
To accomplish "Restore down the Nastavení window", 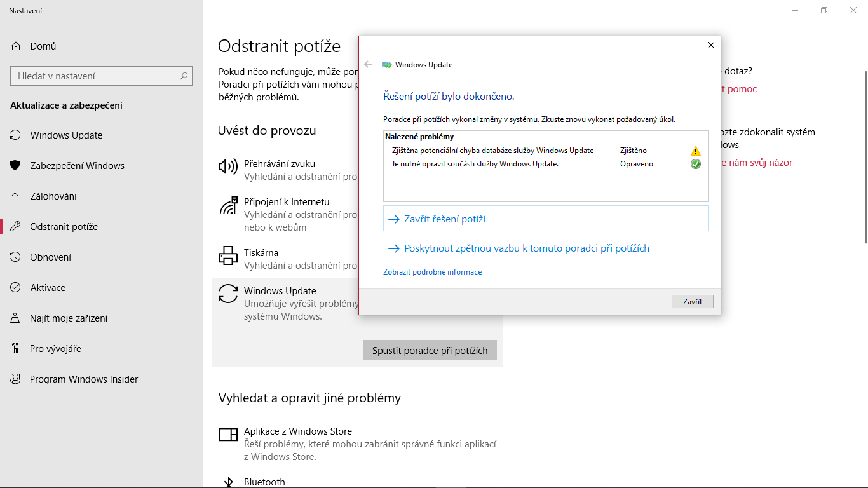I will tap(824, 10).
